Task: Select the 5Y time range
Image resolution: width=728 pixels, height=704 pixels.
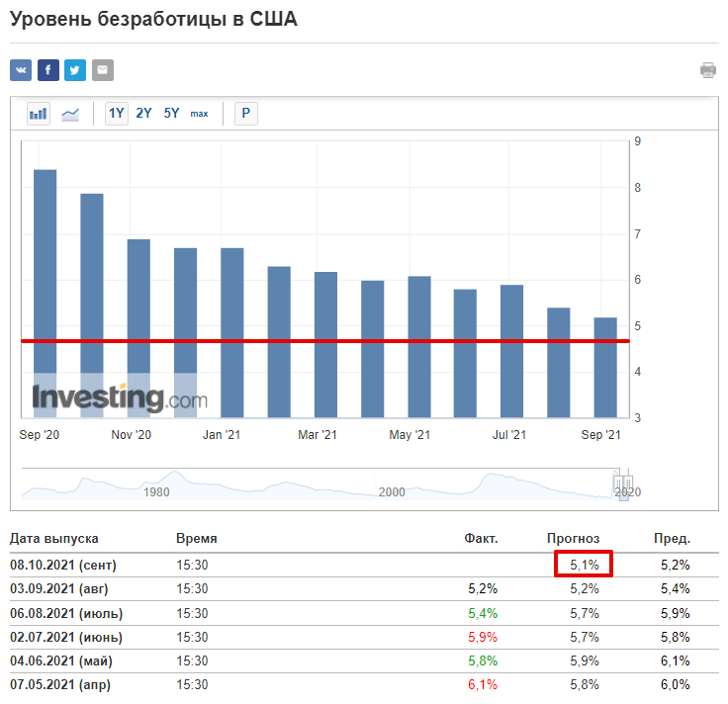Action: coord(171,114)
